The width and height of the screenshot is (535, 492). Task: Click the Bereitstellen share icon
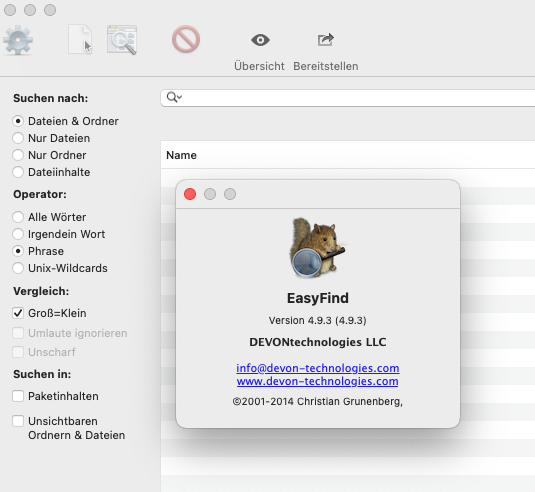tap(326, 40)
